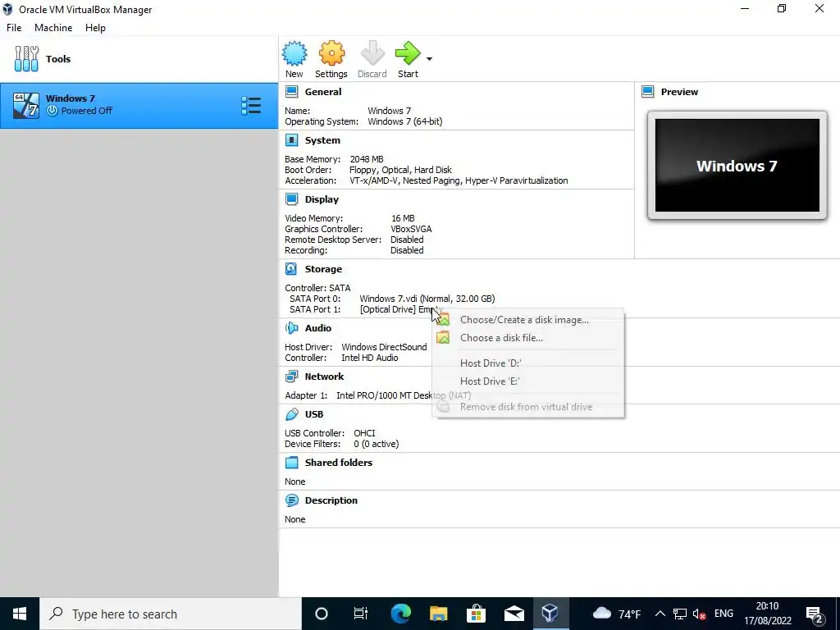The height and width of the screenshot is (630, 840).
Task: Open the General section header link
Action: coord(323,92)
